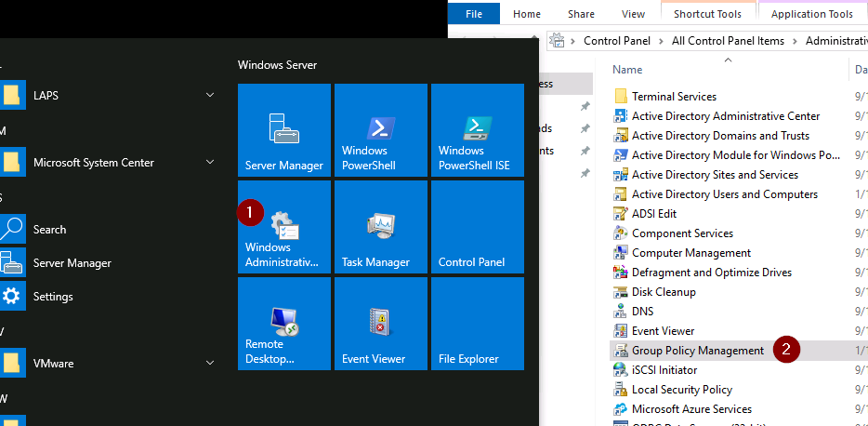Click the Disk Cleanup icon
This screenshot has width=868, height=426.
621,292
